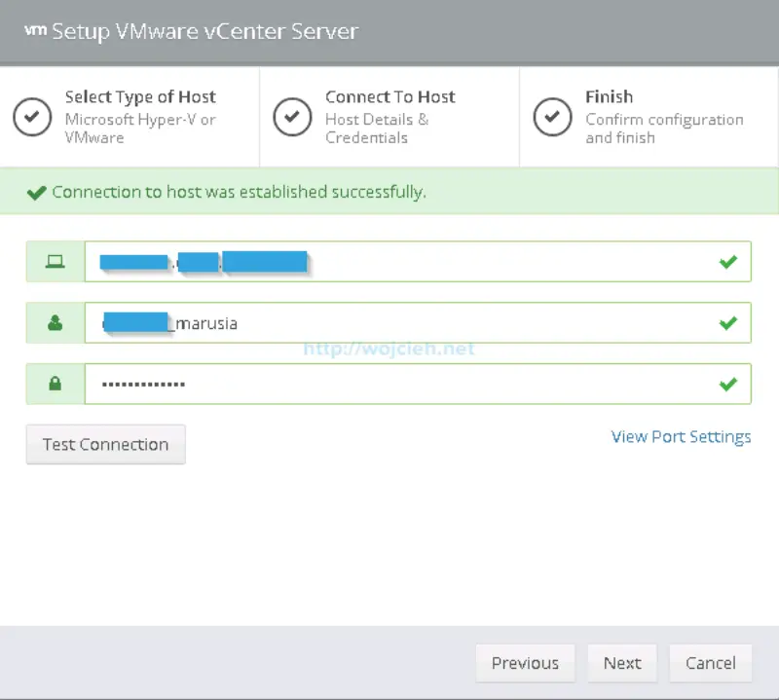The image size is (779, 700).
Task: Click the padlock icon beside the password field
Action: click(55, 384)
